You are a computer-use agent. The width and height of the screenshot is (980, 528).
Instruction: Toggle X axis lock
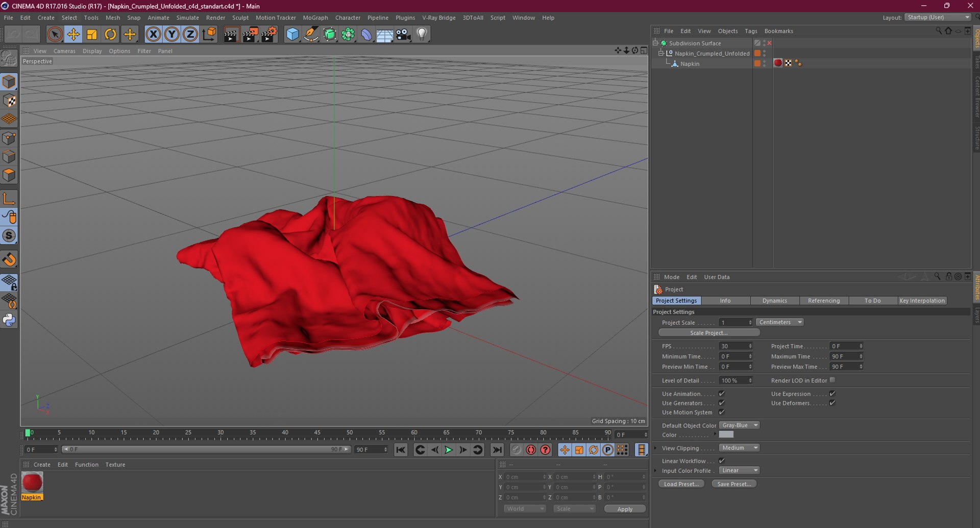click(153, 34)
